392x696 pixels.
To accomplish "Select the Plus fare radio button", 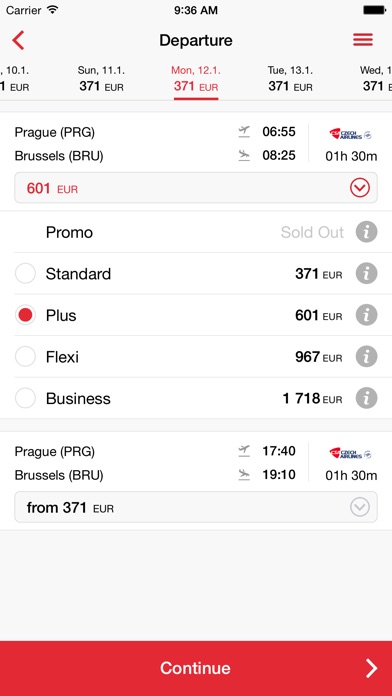I will pos(25,315).
